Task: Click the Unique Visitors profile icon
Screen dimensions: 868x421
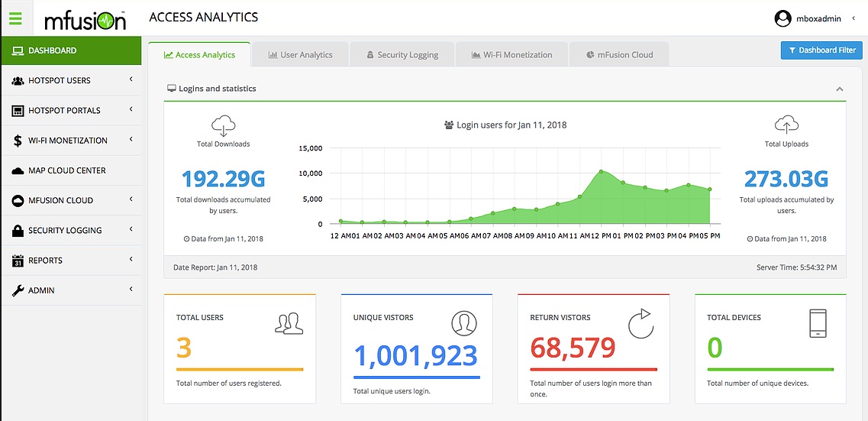Action: 464,323
